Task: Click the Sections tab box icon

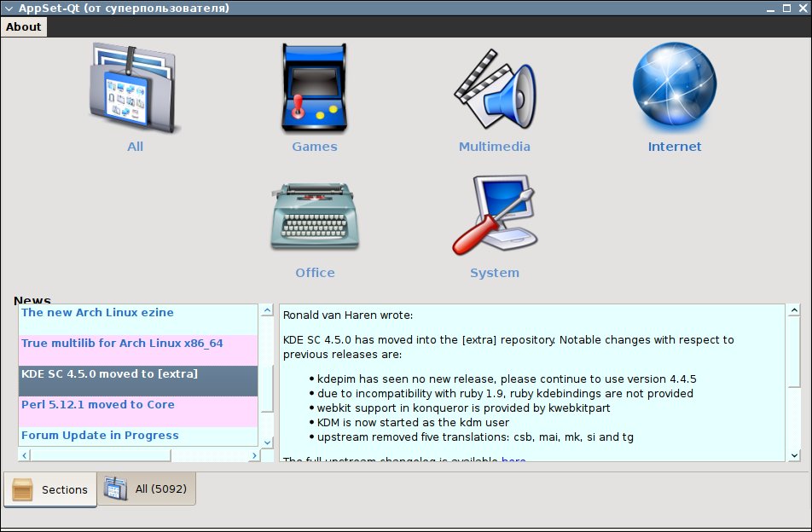Action: (22, 489)
